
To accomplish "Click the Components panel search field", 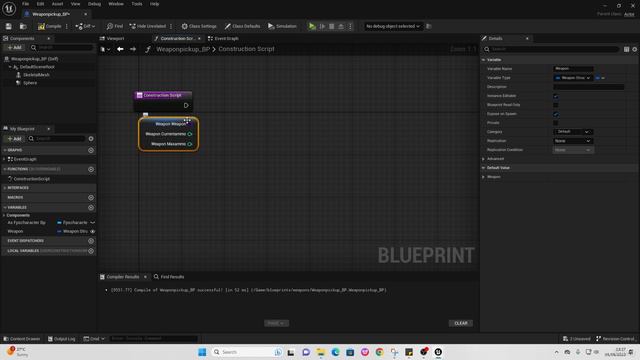I will click(x=62, y=48).
